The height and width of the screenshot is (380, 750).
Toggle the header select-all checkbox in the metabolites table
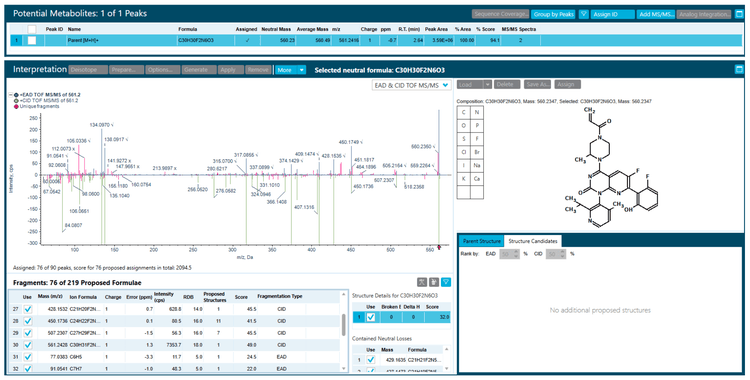(x=32, y=29)
